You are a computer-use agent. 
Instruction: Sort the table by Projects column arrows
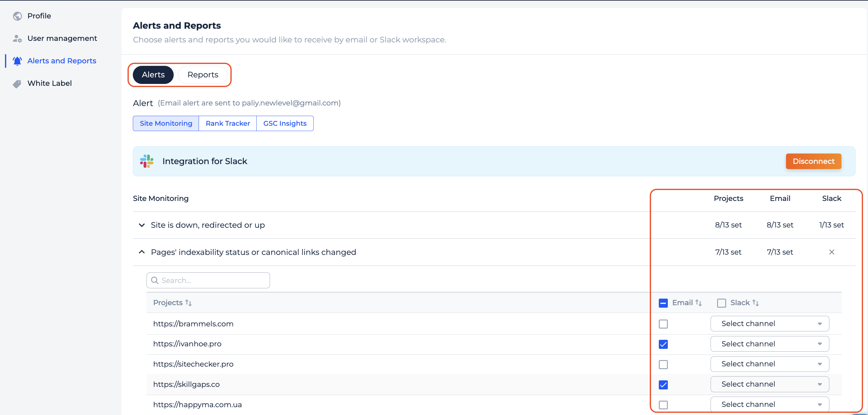click(x=188, y=303)
